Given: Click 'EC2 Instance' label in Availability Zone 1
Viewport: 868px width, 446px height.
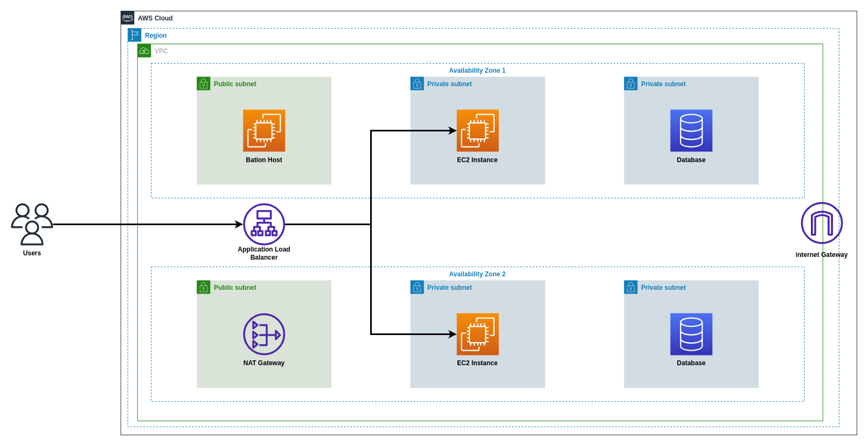Looking at the screenshot, I should (477, 160).
